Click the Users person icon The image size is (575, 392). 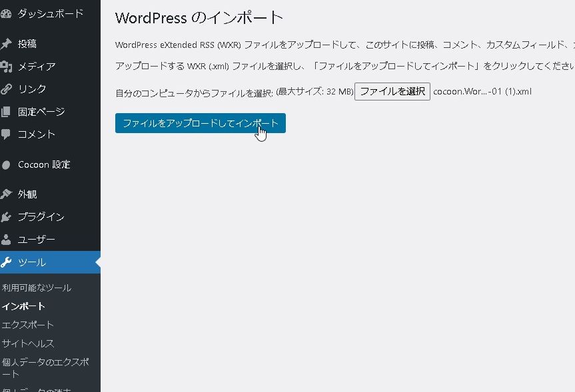click(6, 240)
